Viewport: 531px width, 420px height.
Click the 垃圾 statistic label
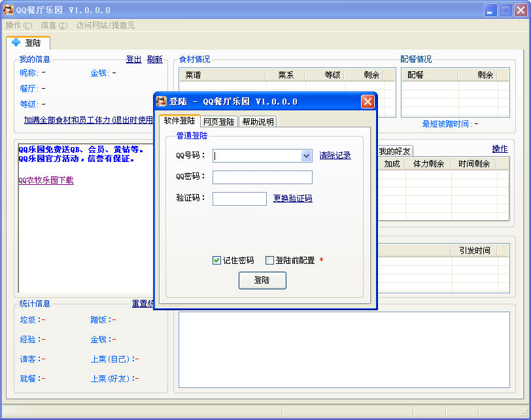tap(31, 319)
